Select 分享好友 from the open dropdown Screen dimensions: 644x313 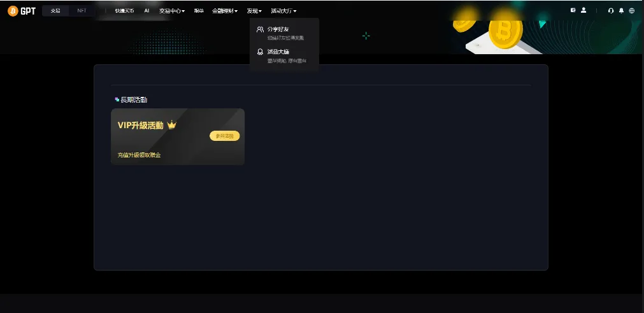click(x=278, y=29)
